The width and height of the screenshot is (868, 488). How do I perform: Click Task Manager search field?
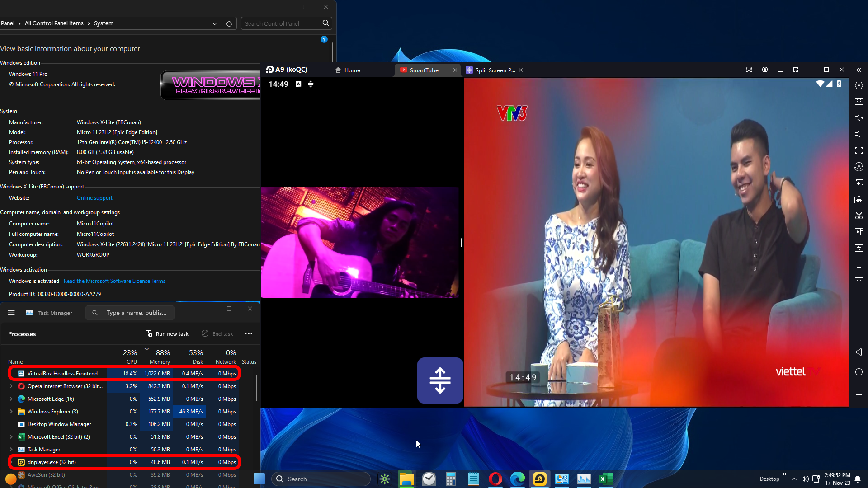[130, 313]
